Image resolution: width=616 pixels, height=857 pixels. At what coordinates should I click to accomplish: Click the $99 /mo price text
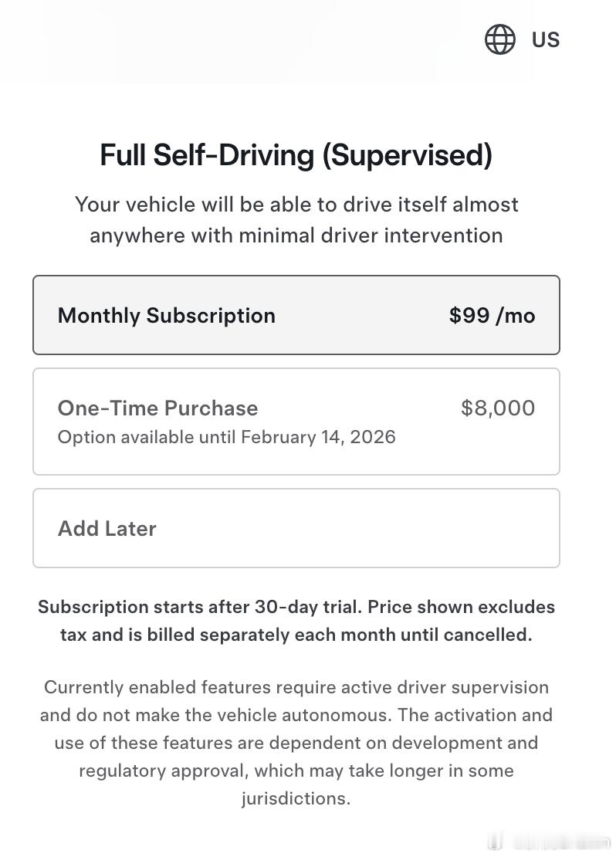coord(492,315)
